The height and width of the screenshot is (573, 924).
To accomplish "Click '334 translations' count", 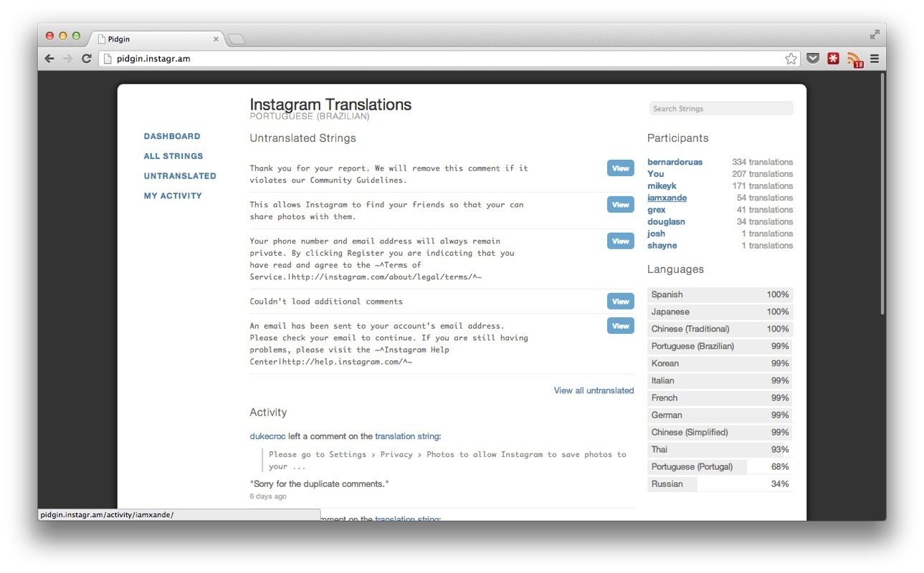I will click(763, 162).
